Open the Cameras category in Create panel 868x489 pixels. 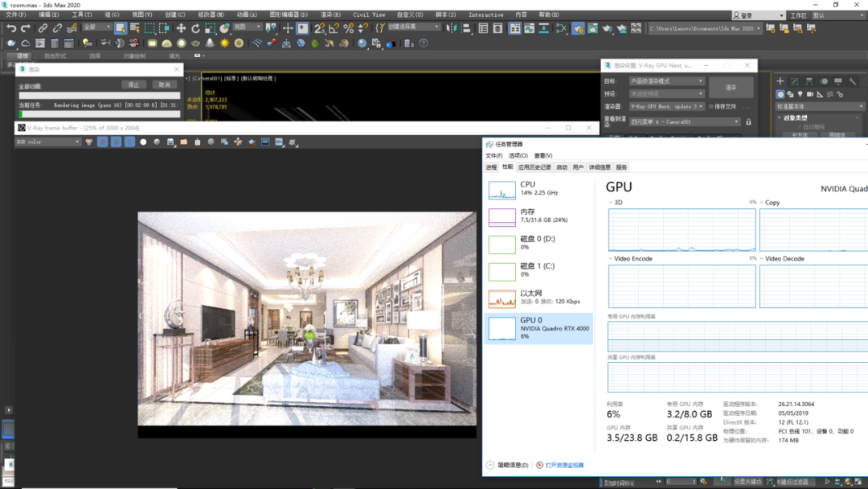pyautogui.click(x=810, y=94)
